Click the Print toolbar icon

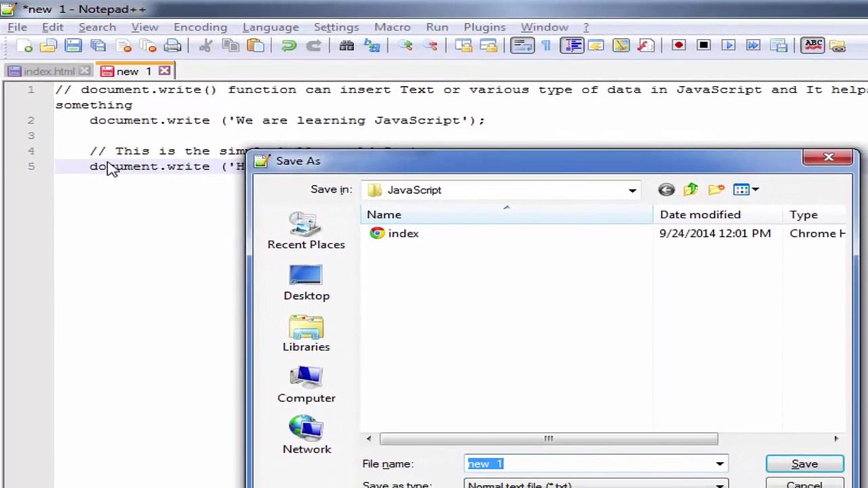(173, 45)
